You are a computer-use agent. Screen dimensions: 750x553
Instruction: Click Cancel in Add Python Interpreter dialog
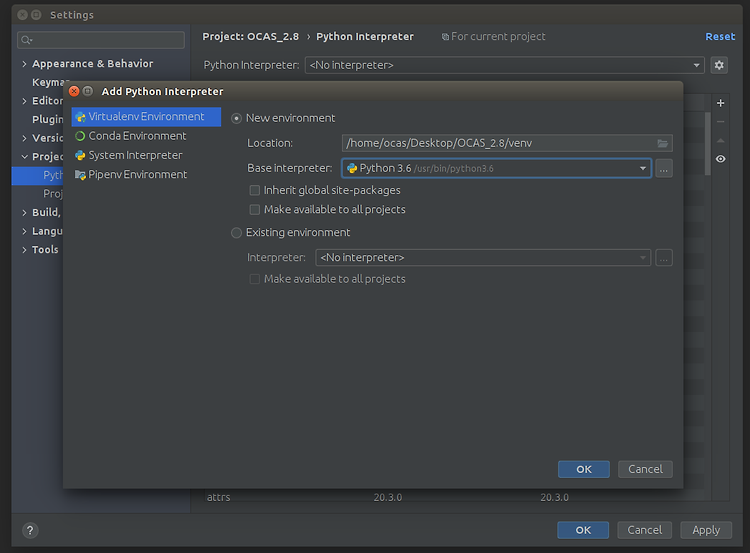click(x=645, y=469)
